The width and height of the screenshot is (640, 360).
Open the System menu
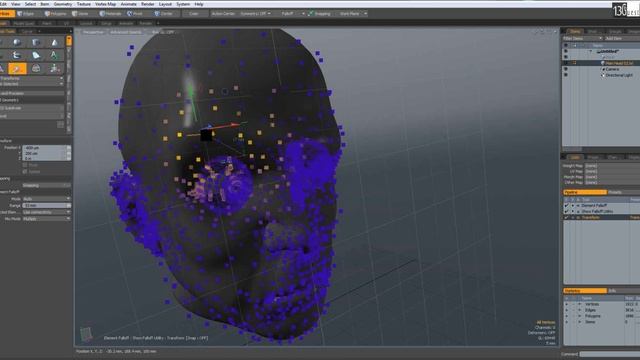(183, 4)
